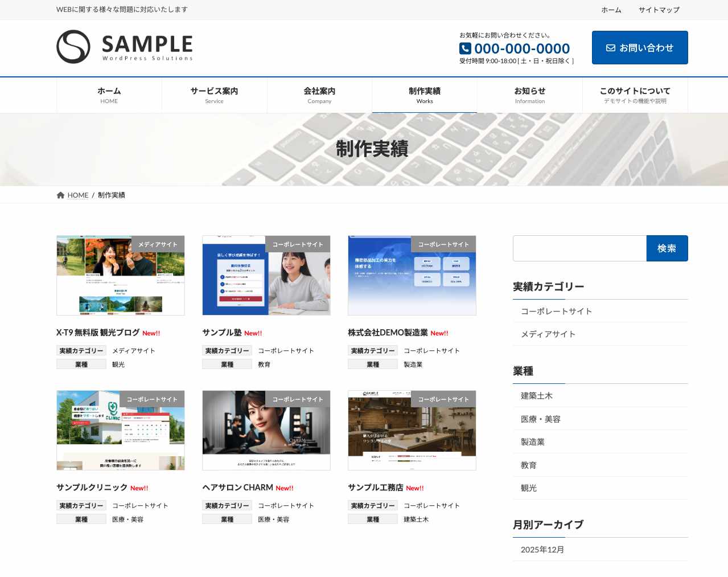Click the envelope icon in お問い合わせ button
This screenshot has height=577, width=728.
611,47
